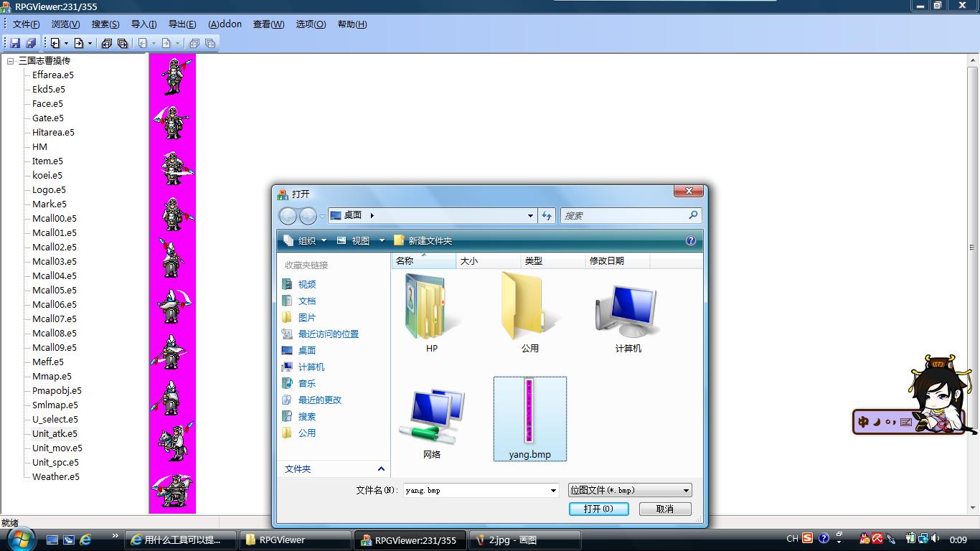Screen dimensions: 980x551
Task: Open the 导出(E) menu
Action: pos(182,24)
